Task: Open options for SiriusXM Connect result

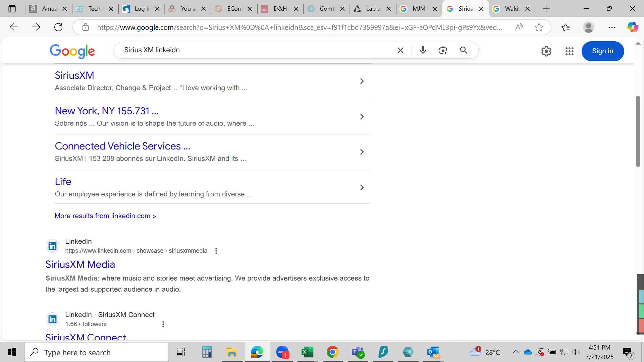Action: click(x=163, y=324)
